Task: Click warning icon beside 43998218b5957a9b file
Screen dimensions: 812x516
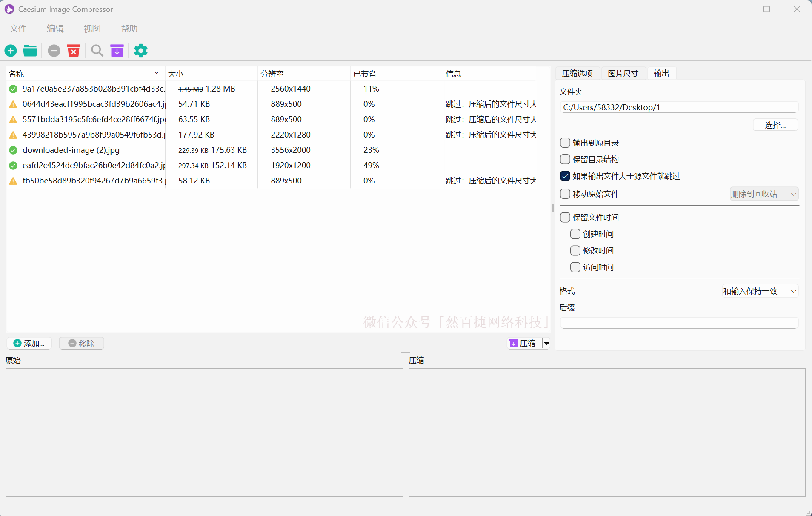Action: point(13,135)
